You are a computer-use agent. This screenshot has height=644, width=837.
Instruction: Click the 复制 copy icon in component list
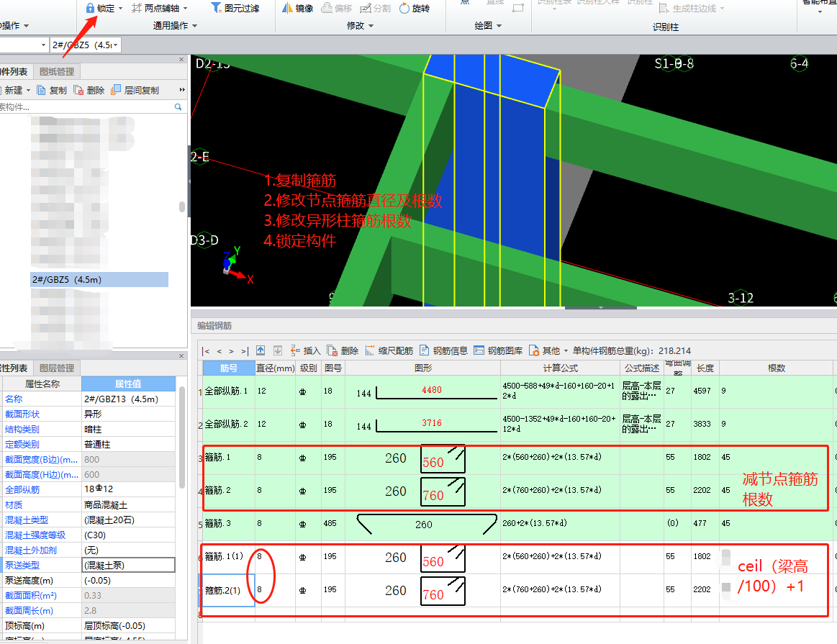[41, 90]
